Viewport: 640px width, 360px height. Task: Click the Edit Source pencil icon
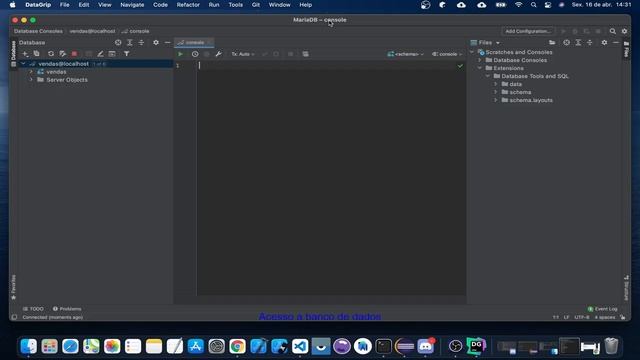pos(100,54)
